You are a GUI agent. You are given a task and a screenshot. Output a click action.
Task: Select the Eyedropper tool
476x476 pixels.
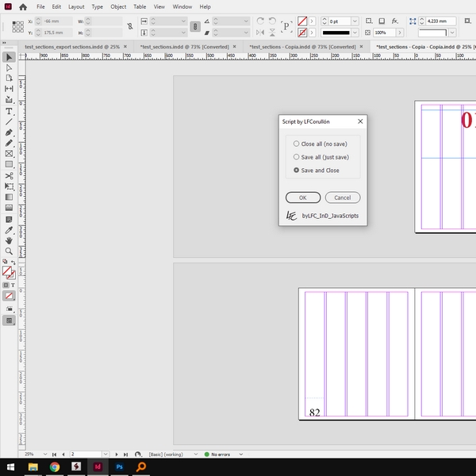tap(9, 230)
